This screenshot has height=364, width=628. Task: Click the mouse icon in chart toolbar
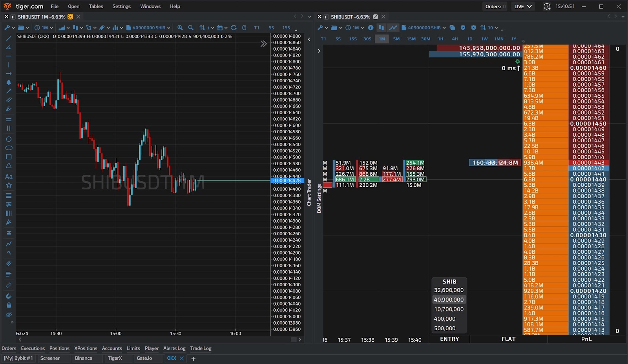244,28
